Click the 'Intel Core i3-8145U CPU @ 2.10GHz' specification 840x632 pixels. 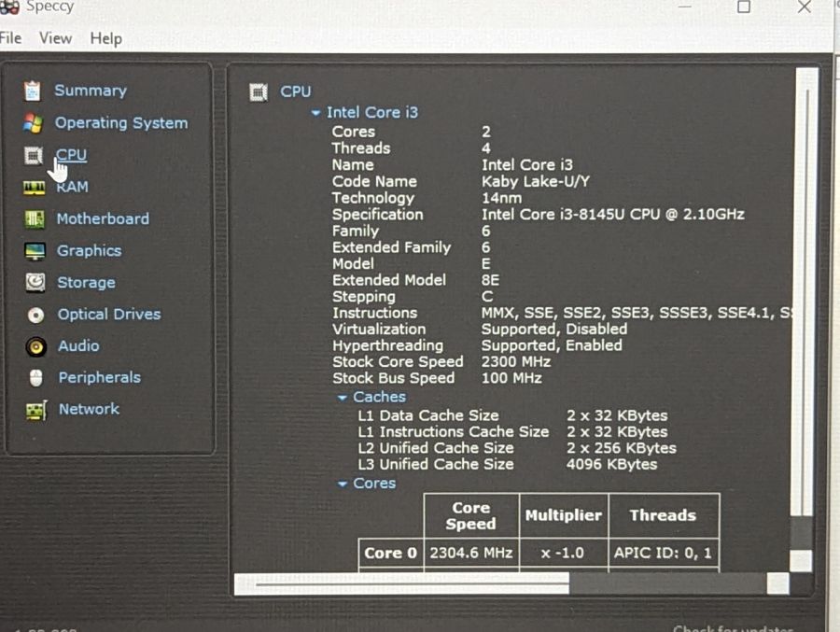coord(613,215)
